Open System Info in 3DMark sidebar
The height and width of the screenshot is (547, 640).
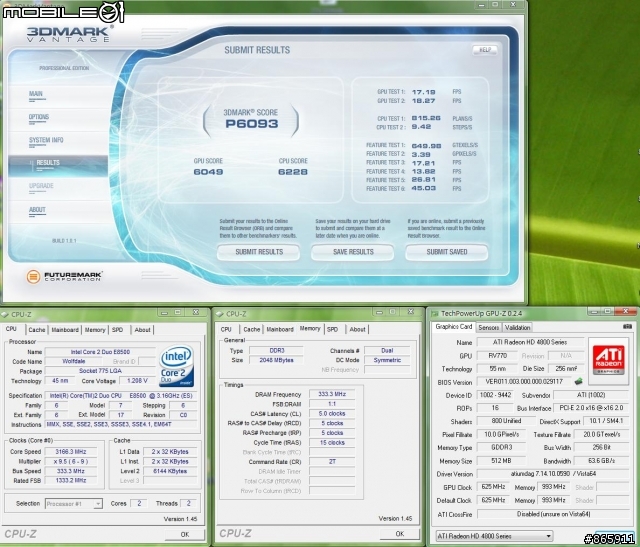point(46,140)
